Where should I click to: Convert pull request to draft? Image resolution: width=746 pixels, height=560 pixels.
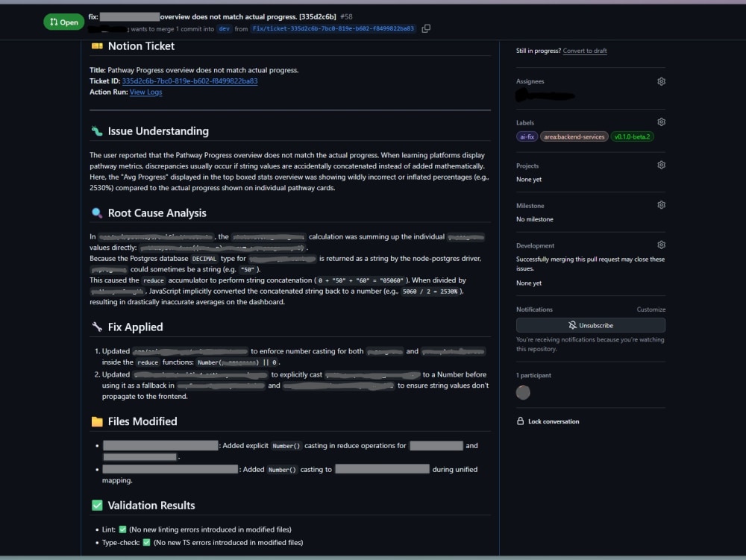[x=585, y=51]
